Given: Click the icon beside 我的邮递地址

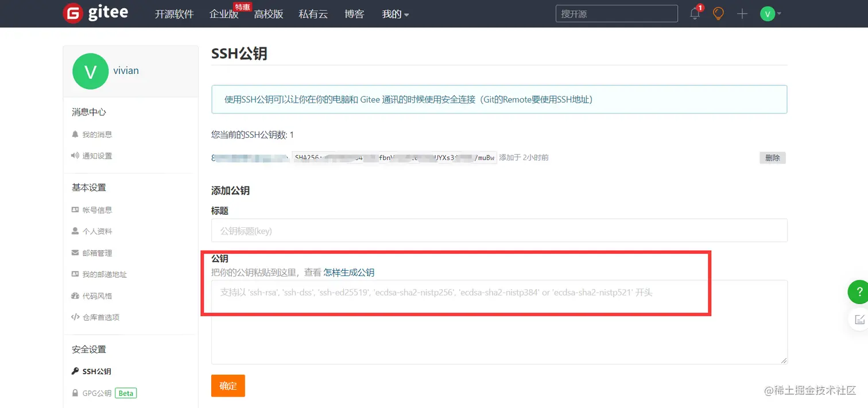Looking at the screenshot, I should pos(75,274).
